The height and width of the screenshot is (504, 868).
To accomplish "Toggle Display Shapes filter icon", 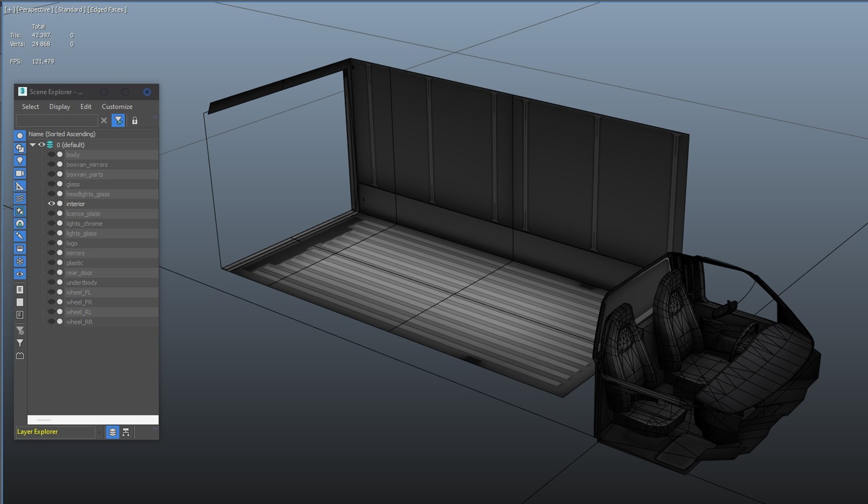I will [20, 148].
